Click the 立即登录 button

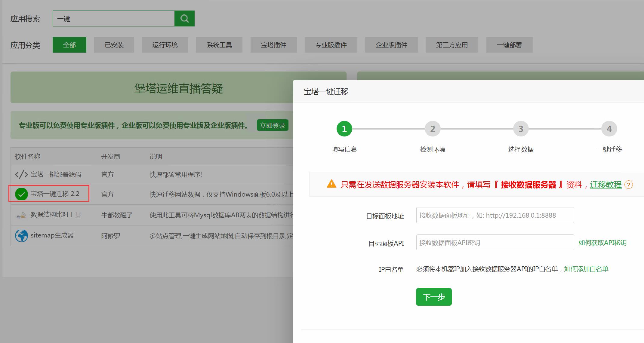click(273, 125)
